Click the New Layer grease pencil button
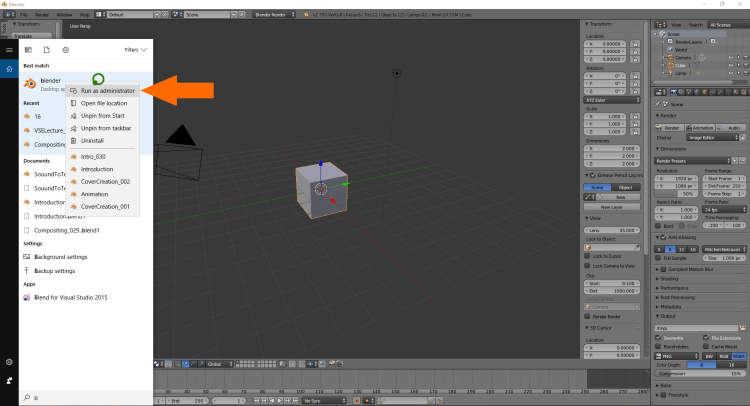The height and width of the screenshot is (406, 750). (x=613, y=206)
